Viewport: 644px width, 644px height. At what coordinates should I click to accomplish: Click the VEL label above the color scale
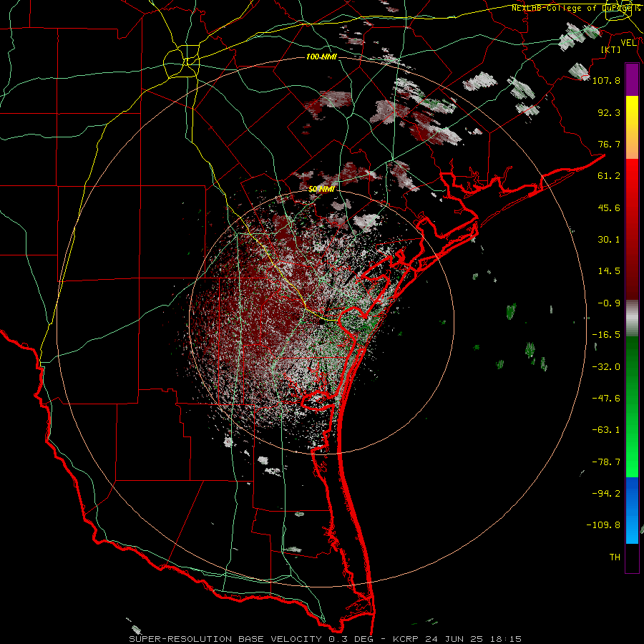pos(628,43)
